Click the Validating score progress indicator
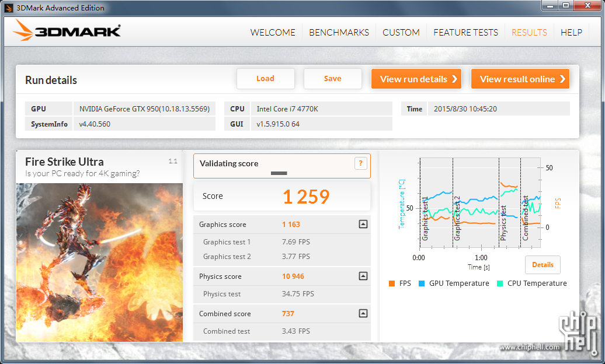Image resolution: width=605 pixels, height=364 pixels. click(279, 173)
